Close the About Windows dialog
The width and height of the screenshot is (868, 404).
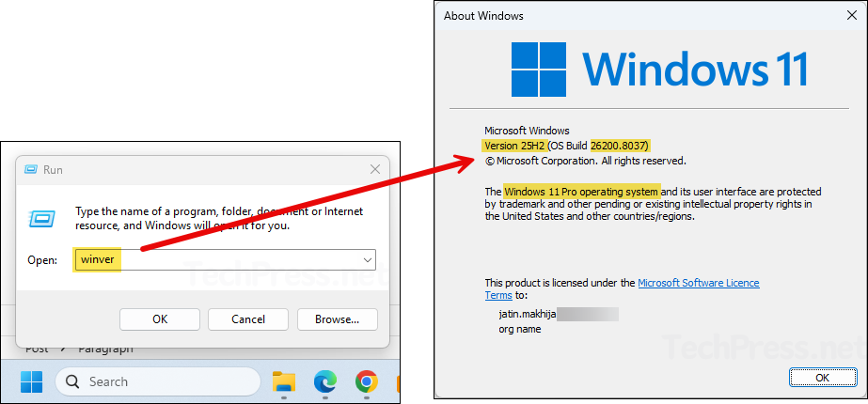[x=852, y=15]
